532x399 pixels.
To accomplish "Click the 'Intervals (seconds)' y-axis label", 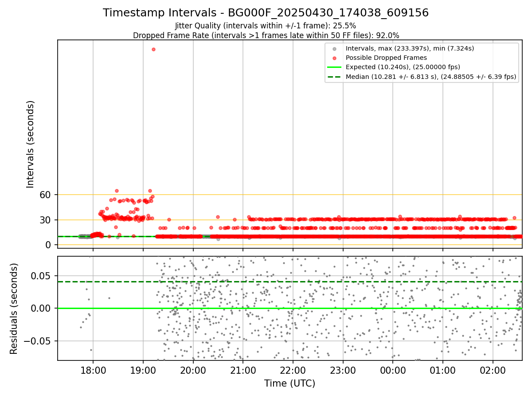I will 31,144.
